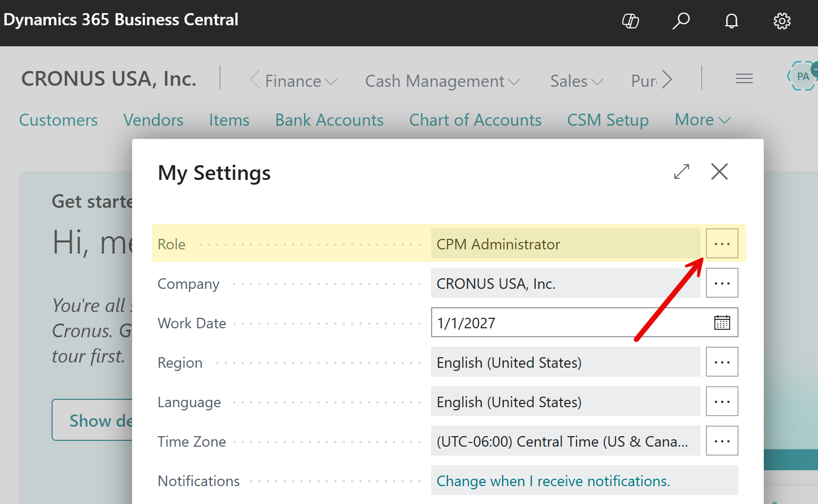Expand the Finance dropdown
This screenshot has width=818, height=504.
coord(294,80)
